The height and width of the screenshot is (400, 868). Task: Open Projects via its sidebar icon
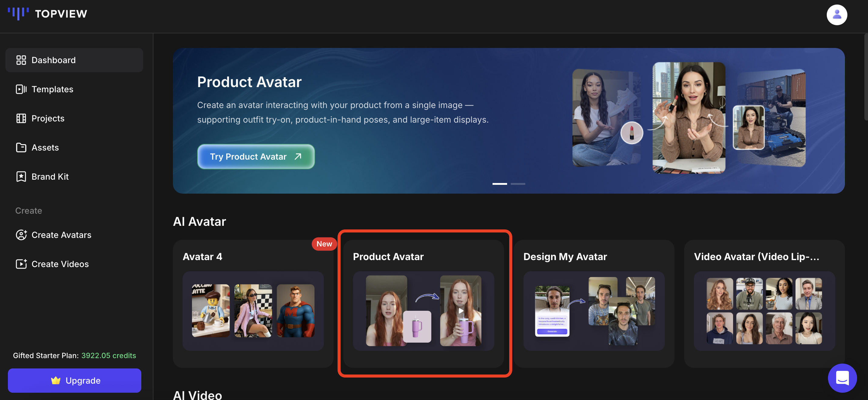click(21, 118)
